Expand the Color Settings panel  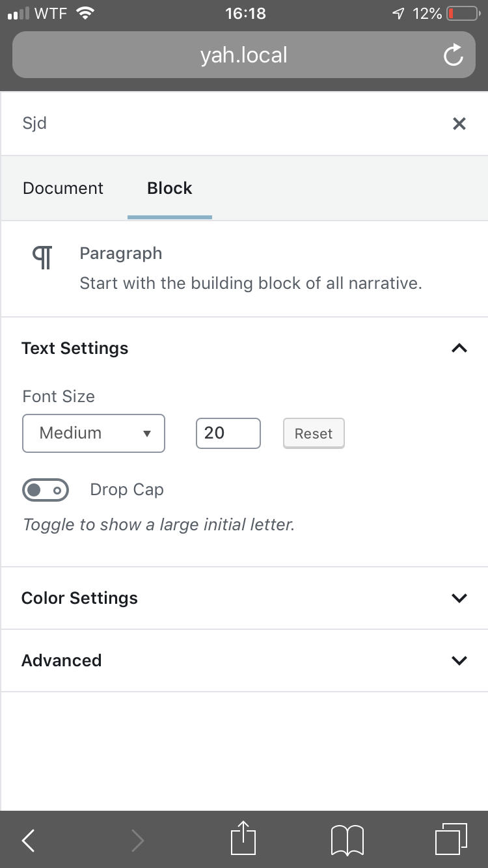coord(459,598)
